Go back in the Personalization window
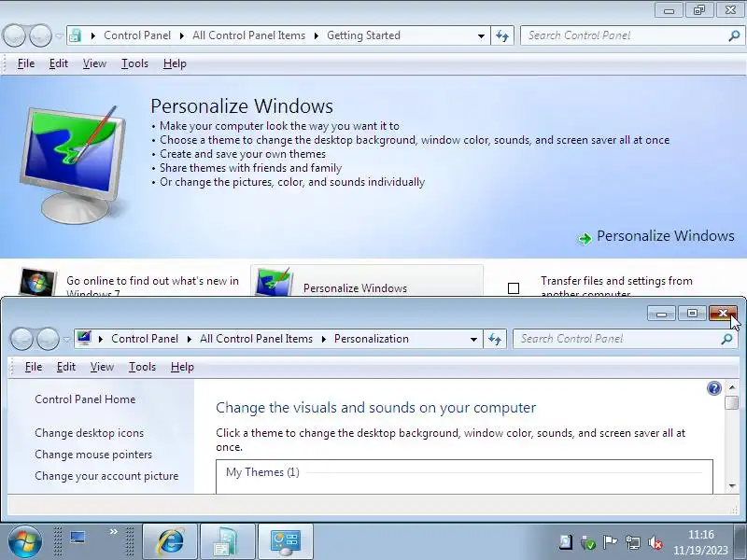 [x=21, y=339]
